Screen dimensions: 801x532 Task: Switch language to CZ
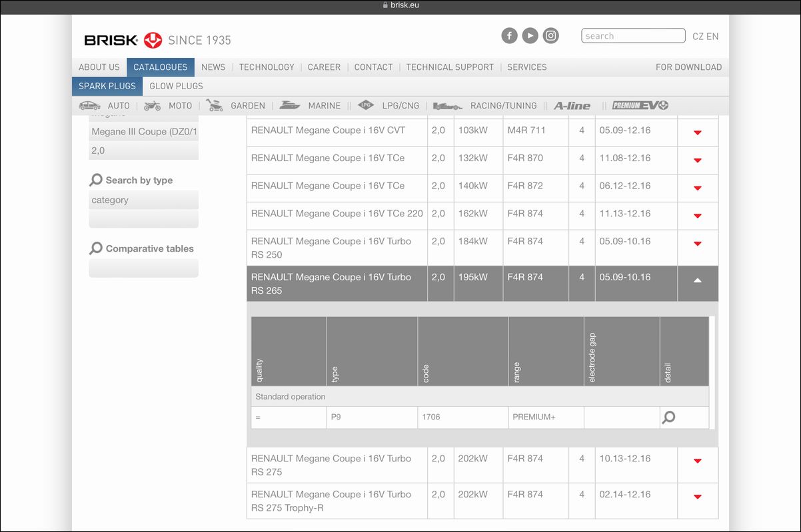[698, 37]
